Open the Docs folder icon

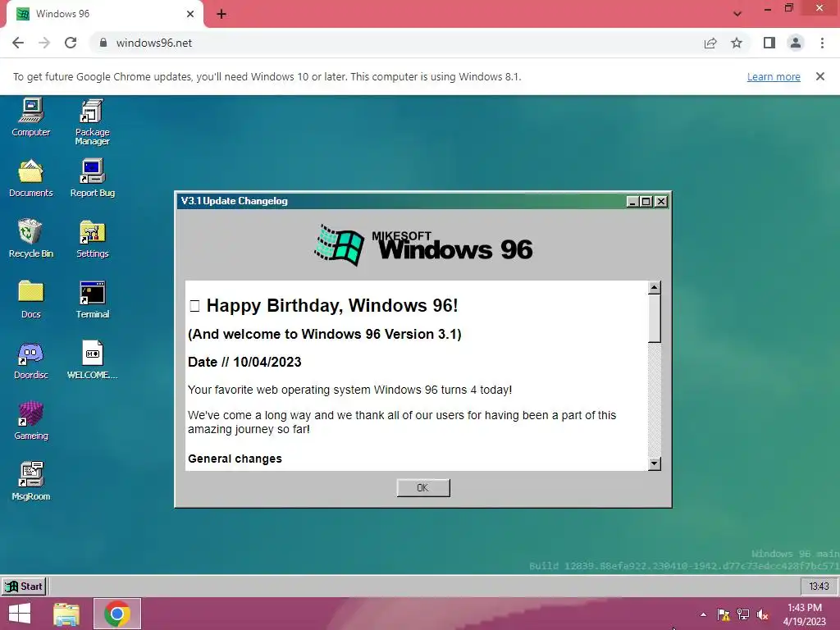[x=30, y=299]
